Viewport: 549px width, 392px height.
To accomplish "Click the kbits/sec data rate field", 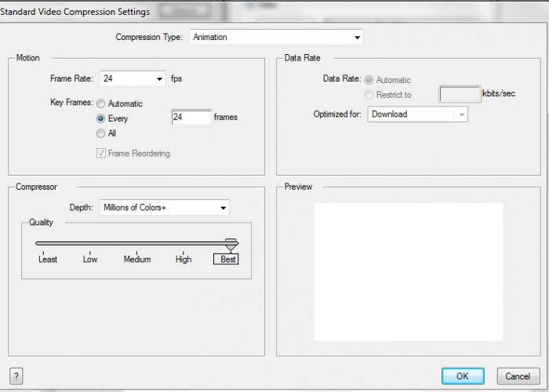I will point(460,94).
